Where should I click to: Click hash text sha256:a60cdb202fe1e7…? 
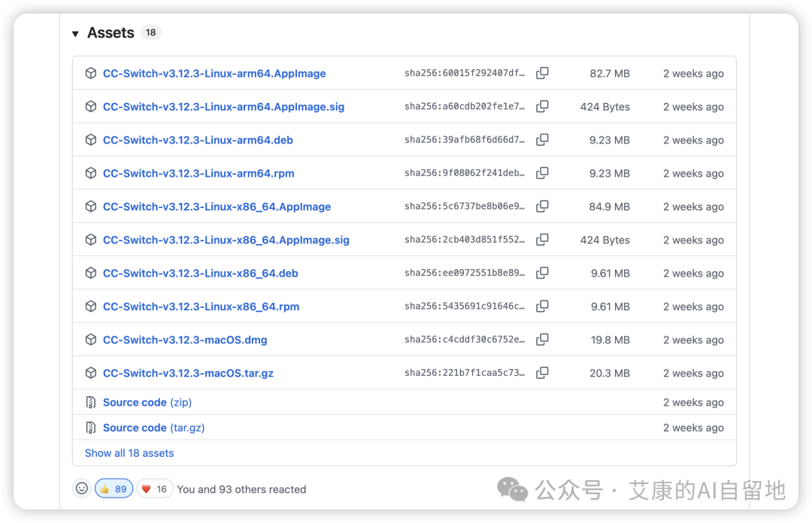pyautogui.click(x=465, y=106)
